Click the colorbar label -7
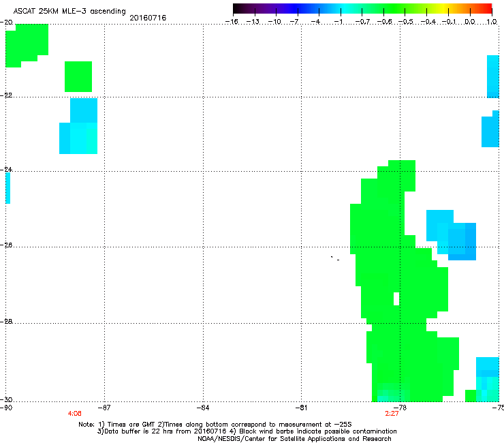 tap(294, 22)
